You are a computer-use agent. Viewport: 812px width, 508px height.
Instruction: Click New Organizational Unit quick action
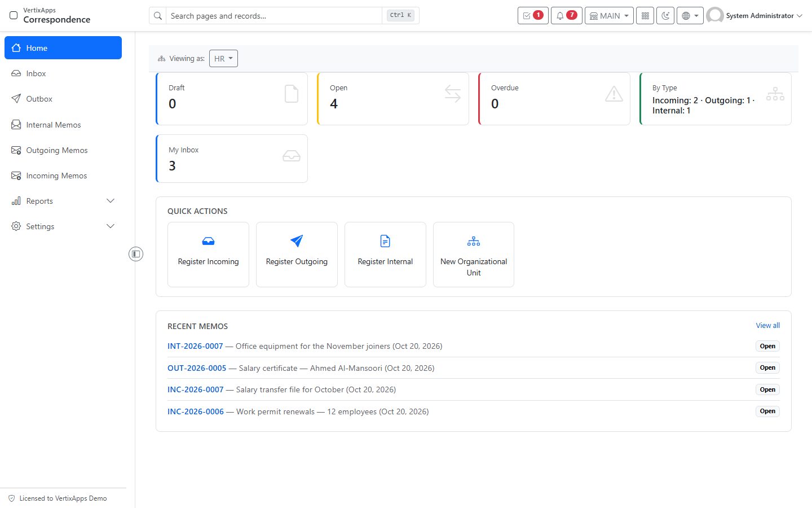474,255
